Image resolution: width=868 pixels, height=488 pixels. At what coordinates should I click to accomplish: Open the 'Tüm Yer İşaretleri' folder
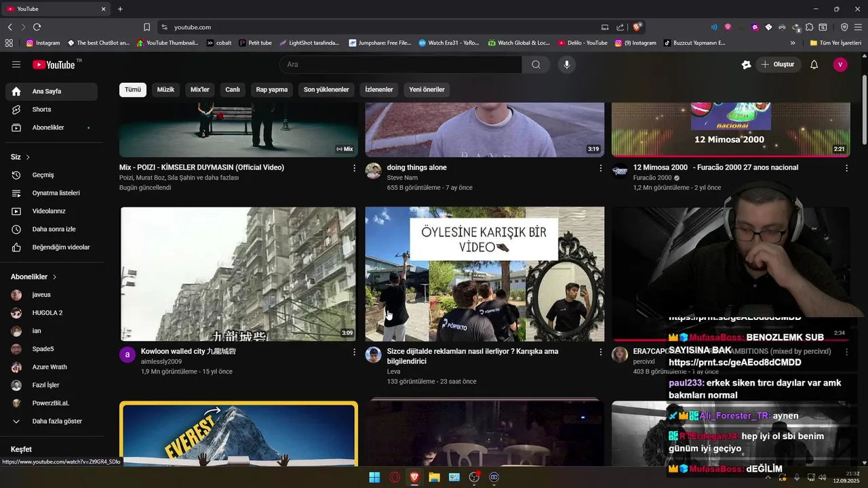pyautogui.click(x=835, y=43)
